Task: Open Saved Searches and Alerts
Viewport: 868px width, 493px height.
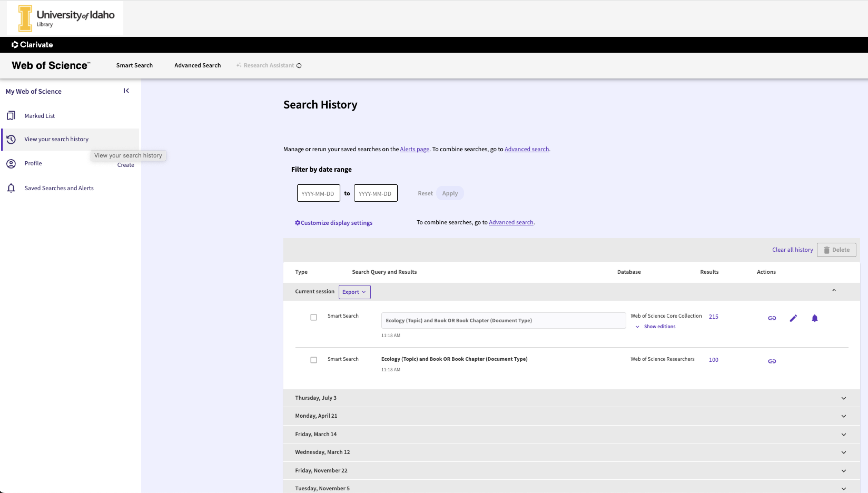Action: click(59, 188)
